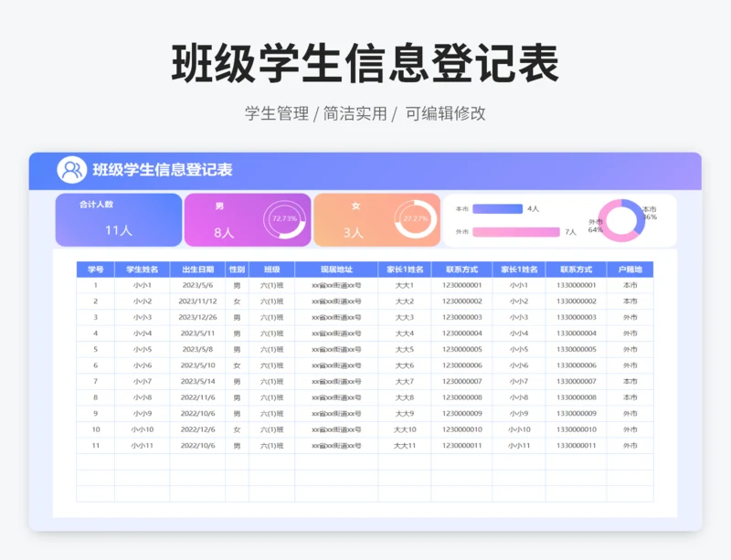Screen dimensions: 731x560
Task: Click the subtitle 学生管理 / 简洁实用 / 可编辑修改
Action: click(x=365, y=113)
